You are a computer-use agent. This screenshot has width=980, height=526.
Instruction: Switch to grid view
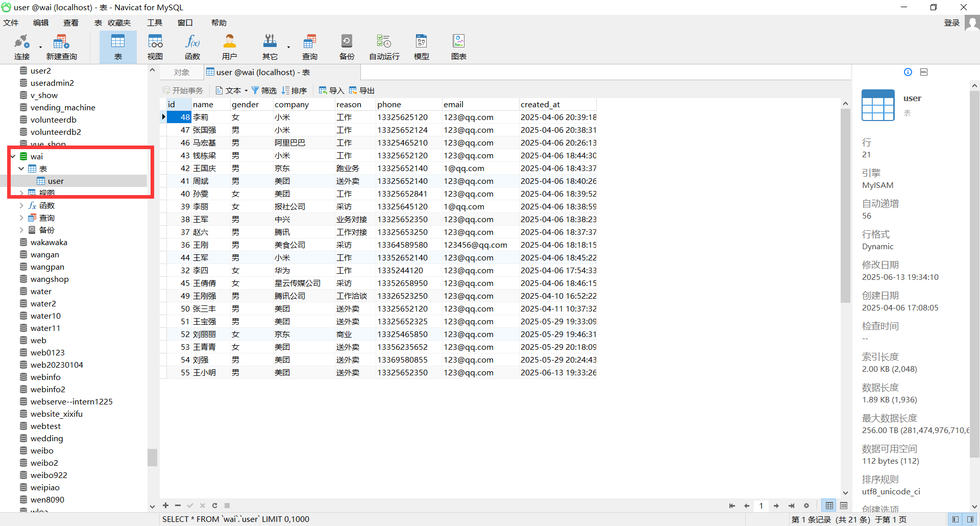point(829,506)
